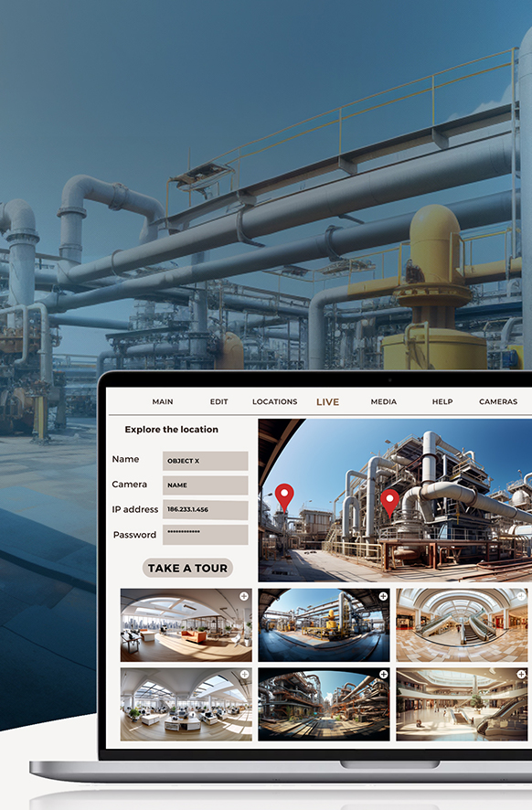Click the Password input field
The image size is (532, 810).
click(x=206, y=535)
